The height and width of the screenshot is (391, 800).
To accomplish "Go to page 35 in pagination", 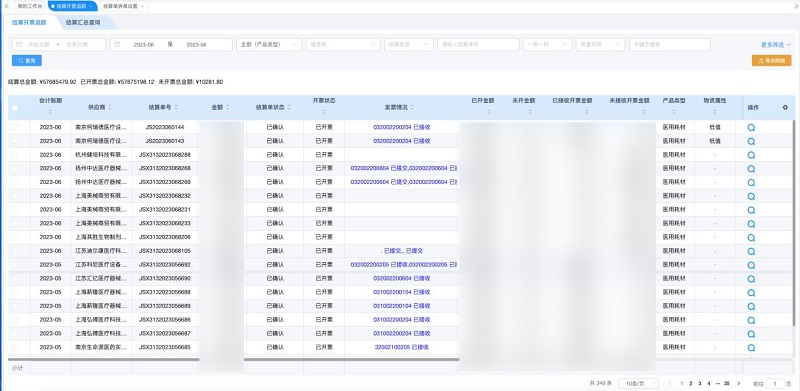I will tap(727, 383).
